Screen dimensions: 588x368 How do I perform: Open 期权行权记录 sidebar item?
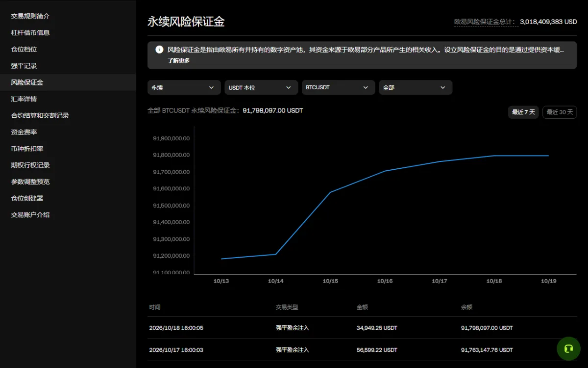click(x=30, y=165)
